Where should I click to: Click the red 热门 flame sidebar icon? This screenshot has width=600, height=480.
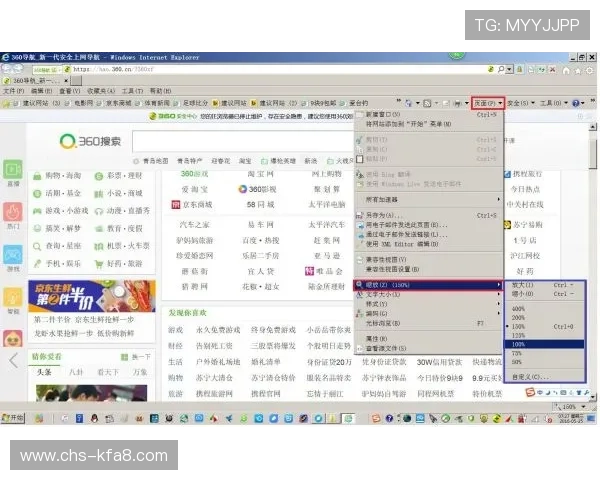13,212
